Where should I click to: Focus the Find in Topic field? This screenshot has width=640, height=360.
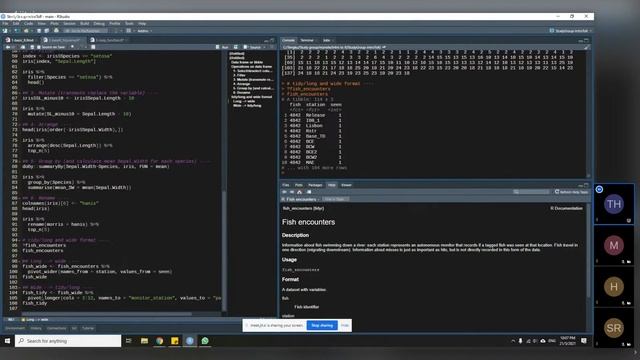(336, 199)
